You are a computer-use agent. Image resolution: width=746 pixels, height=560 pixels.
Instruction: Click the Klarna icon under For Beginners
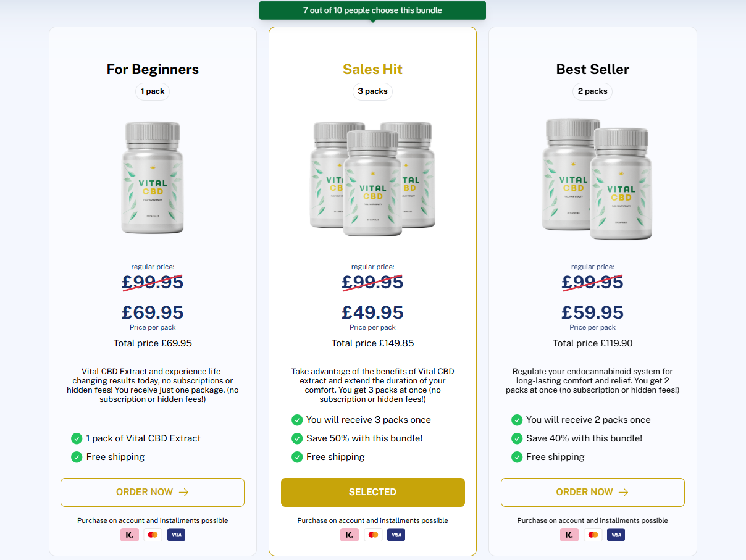pyautogui.click(x=130, y=535)
